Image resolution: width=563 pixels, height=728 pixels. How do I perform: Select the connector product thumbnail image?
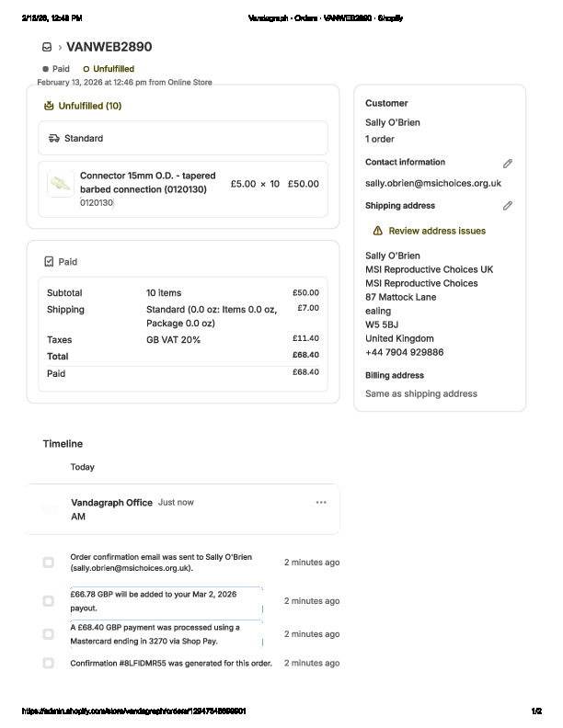(61, 183)
